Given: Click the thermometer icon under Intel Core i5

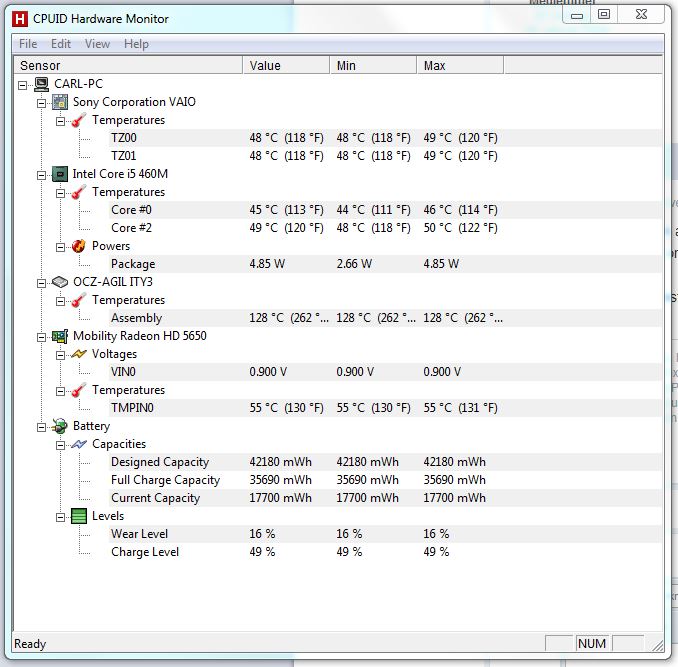Looking at the screenshot, I should click(x=79, y=192).
